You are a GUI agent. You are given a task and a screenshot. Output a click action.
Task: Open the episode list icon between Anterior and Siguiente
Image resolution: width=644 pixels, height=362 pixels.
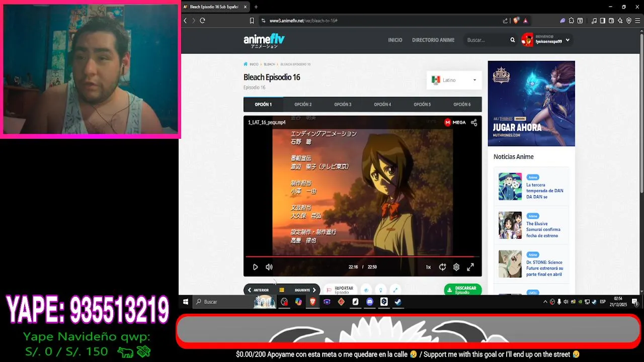coord(282,290)
